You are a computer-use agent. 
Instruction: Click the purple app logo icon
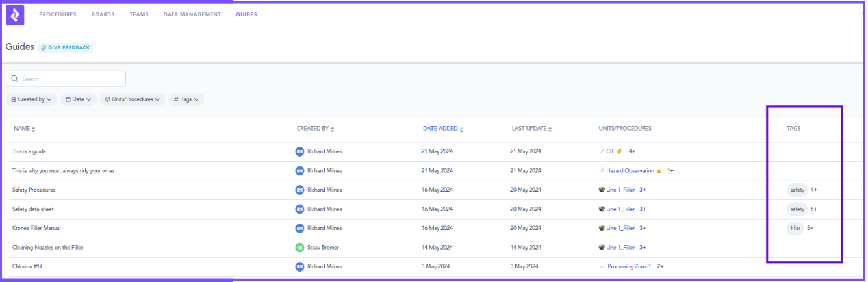[x=15, y=14]
